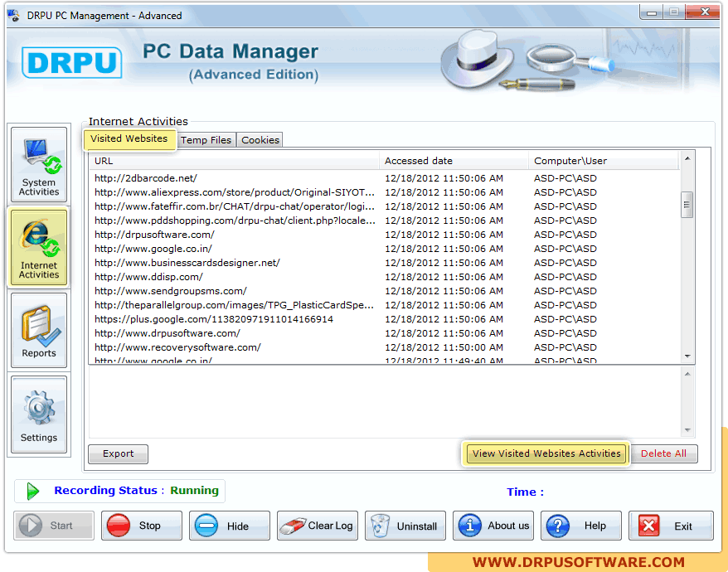Select the fateffir.com.br CHAT URL row

point(385,206)
